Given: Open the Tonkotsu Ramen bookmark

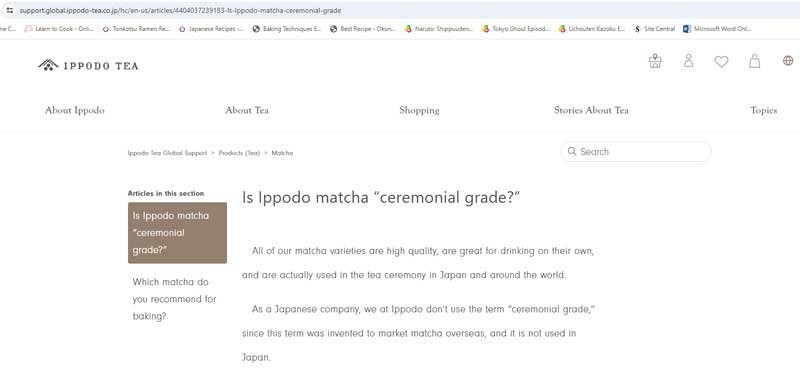Looking at the screenshot, I should pos(136,29).
